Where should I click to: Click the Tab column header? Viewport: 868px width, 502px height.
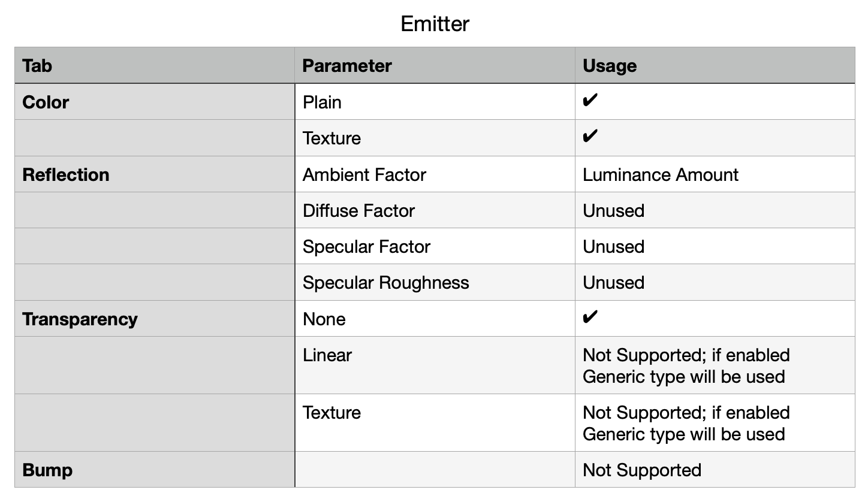point(37,65)
